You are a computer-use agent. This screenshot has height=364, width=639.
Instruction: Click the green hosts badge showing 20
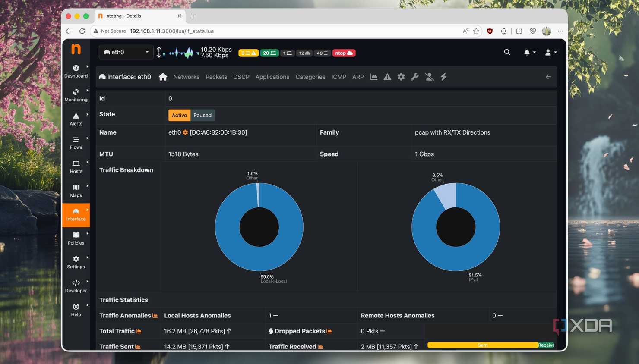click(269, 53)
